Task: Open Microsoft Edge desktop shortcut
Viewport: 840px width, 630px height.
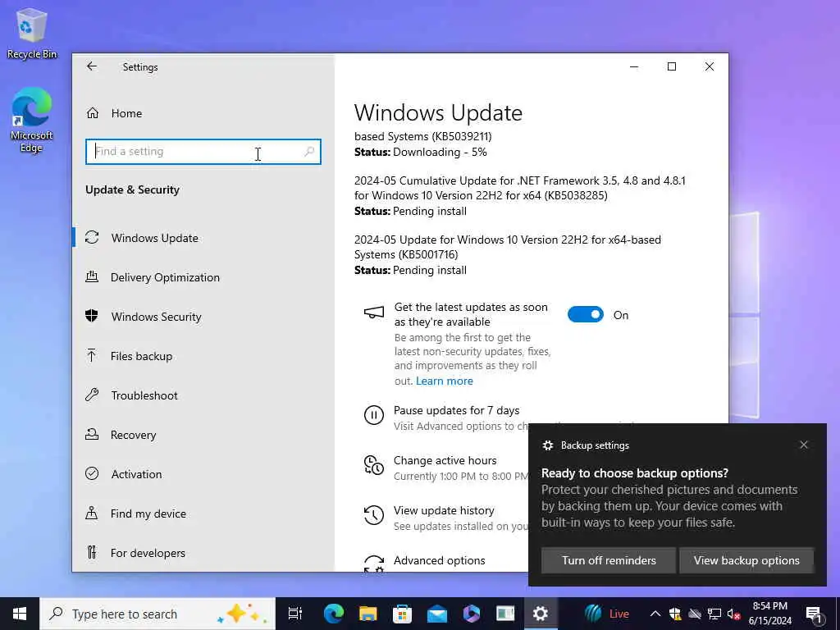Action: click(x=32, y=120)
